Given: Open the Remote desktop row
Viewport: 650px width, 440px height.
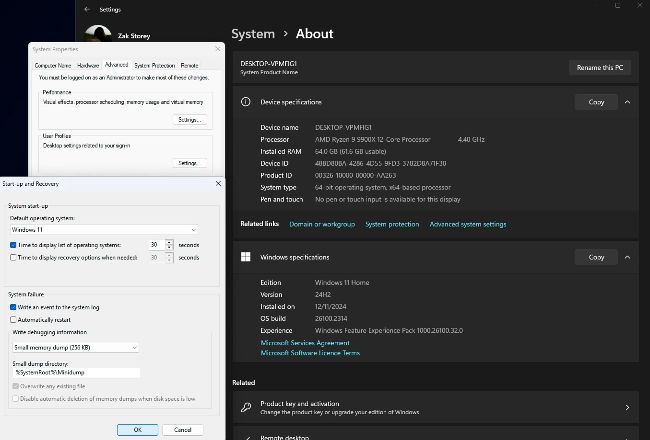Looking at the screenshot, I should pos(436,435).
